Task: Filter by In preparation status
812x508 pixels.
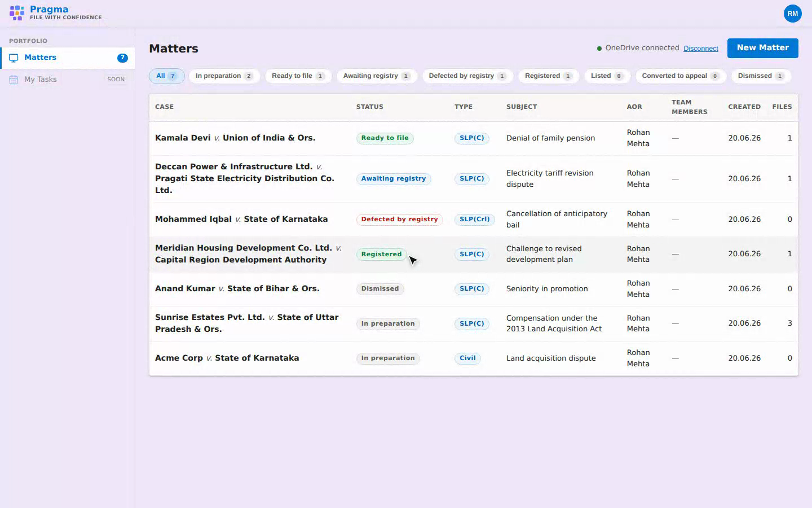Action: pos(224,76)
